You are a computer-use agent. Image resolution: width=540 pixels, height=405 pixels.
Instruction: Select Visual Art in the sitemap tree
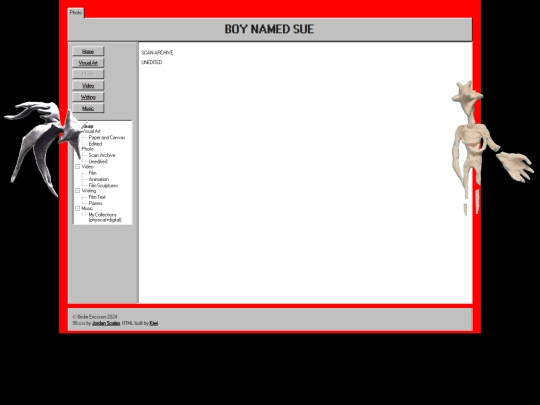coord(92,131)
